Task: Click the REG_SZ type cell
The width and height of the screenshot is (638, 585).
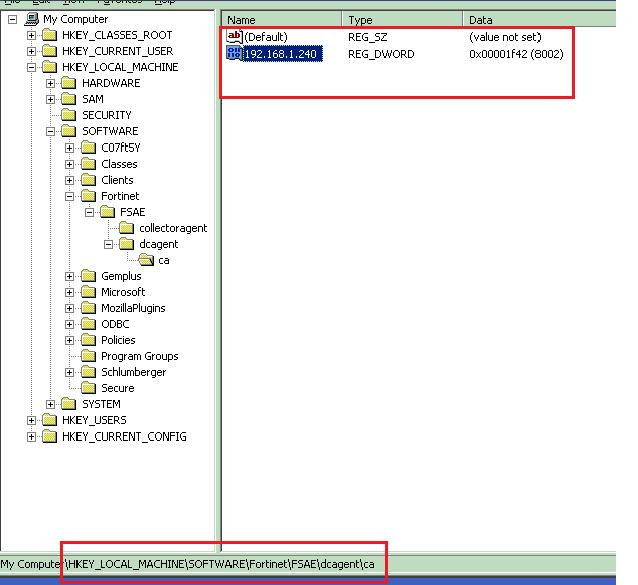Action: 367,37
